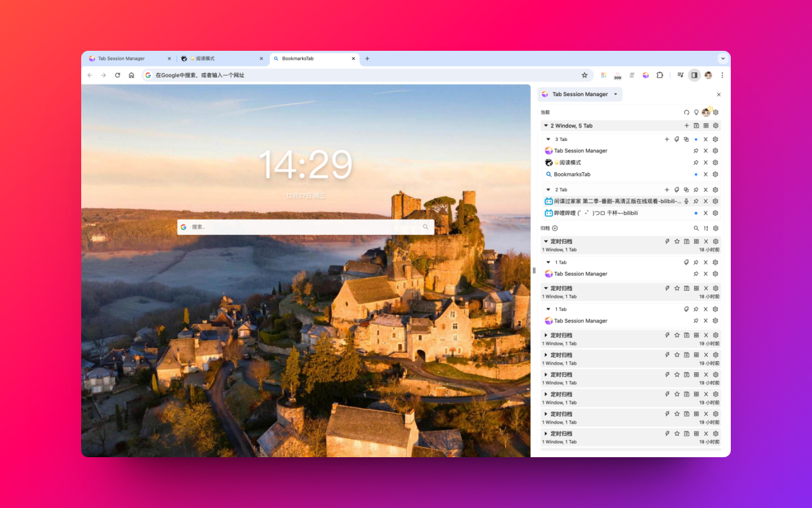Viewport: 812px width, 508px height.
Task: Open the Chrome extensions puzzle icon
Action: point(660,75)
